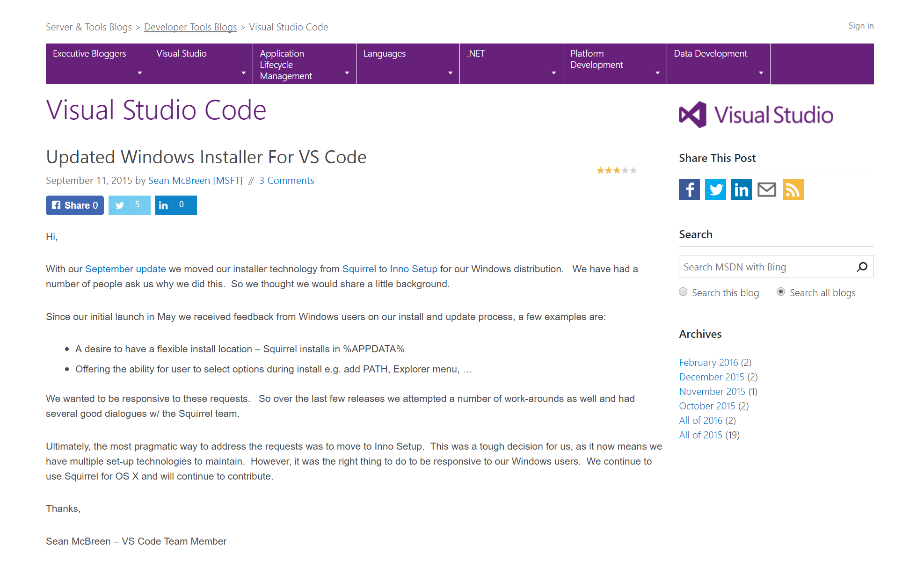Click the Visual Studio logo
924x568 pixels.
click(x=756, y=115)
